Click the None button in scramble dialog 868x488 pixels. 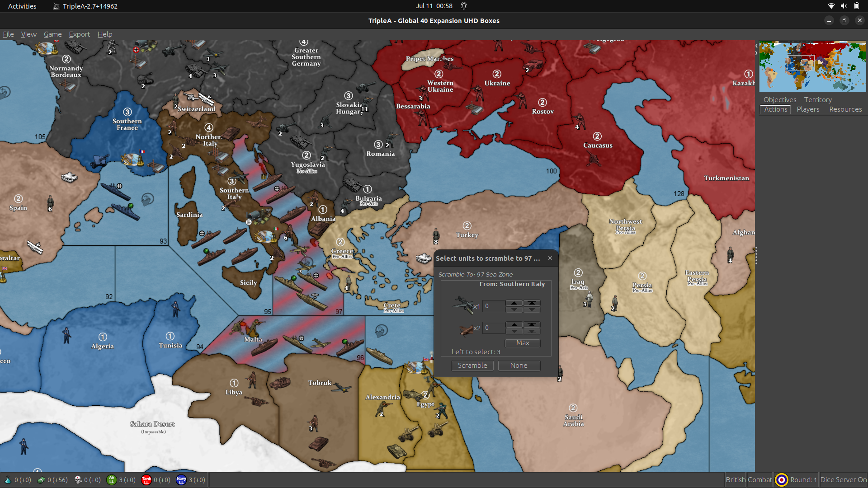[x=519, y=365]
